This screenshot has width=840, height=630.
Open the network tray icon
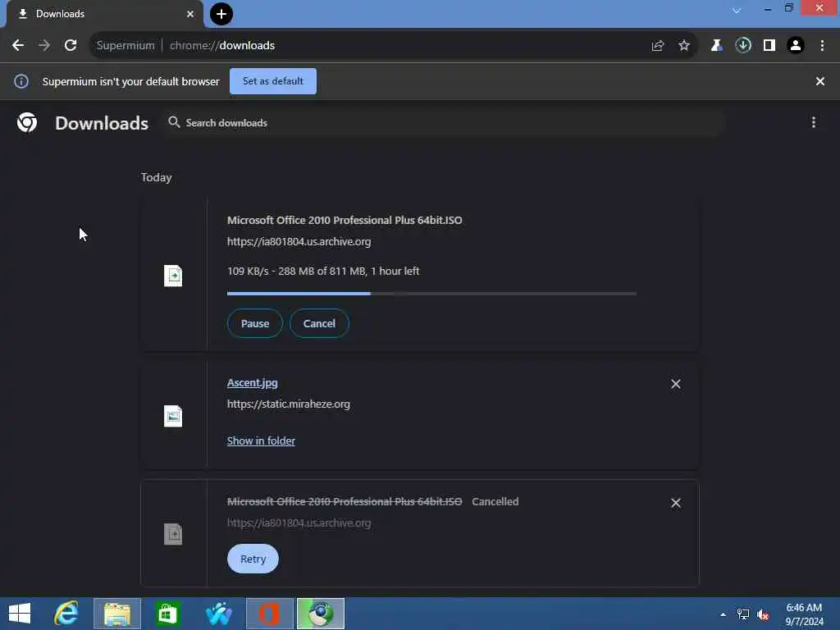point(743,614)
